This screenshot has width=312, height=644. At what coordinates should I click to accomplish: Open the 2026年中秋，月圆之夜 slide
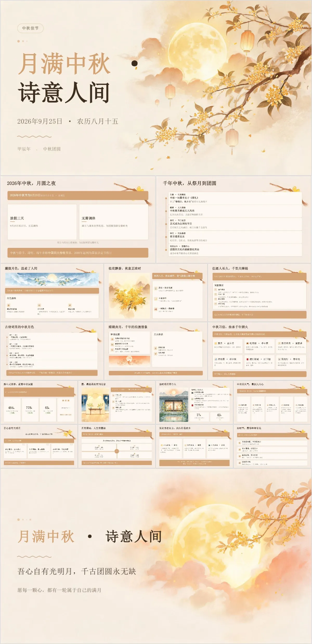click(x=78, y=219)
